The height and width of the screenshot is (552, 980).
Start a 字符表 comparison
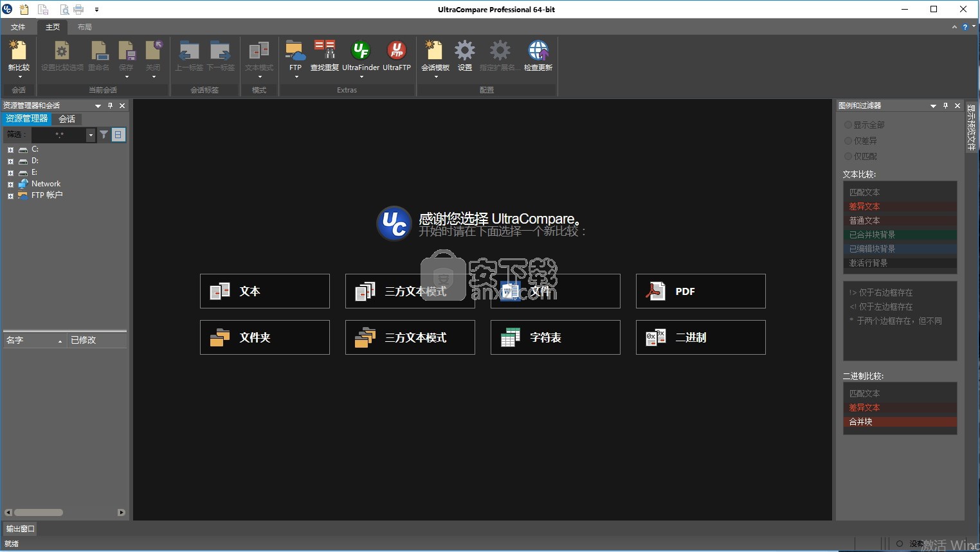[556, 337]
